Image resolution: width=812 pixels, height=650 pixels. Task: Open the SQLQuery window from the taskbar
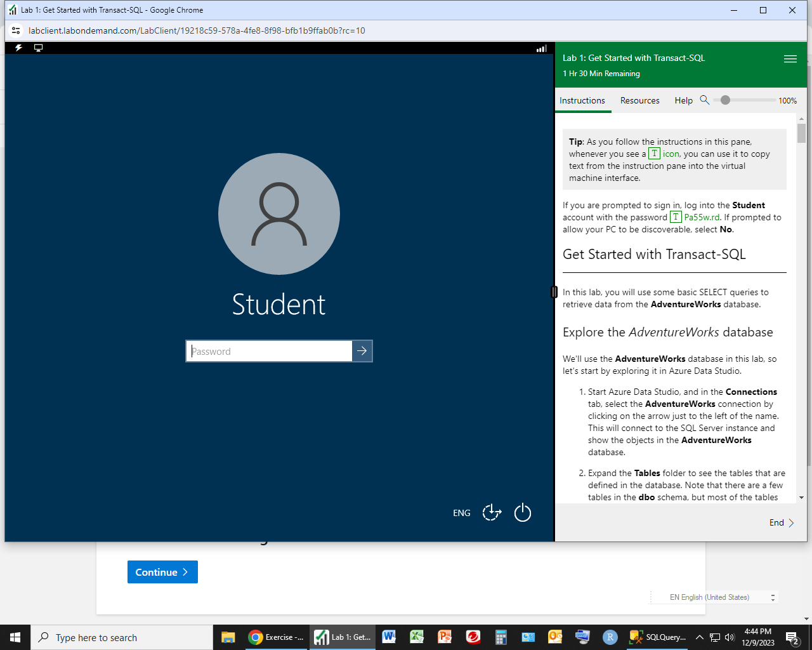[x=657, y=637]
